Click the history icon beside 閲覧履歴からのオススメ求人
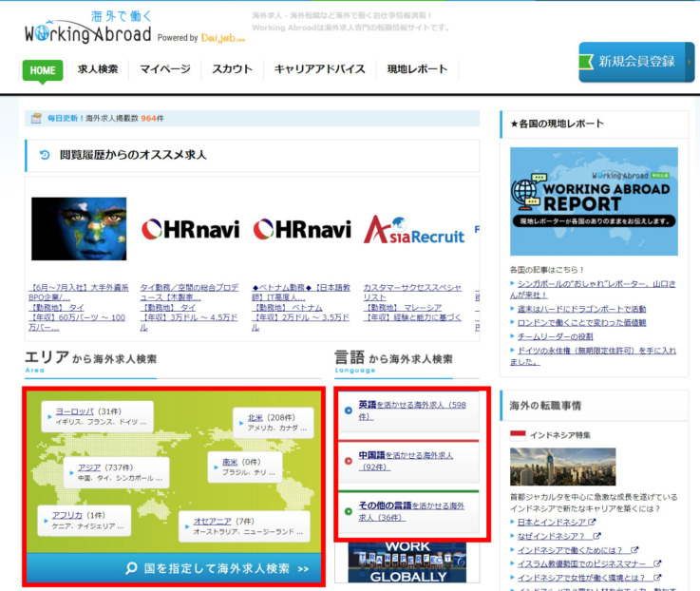The height and width of the screenshot is (591, 700). 45,155
